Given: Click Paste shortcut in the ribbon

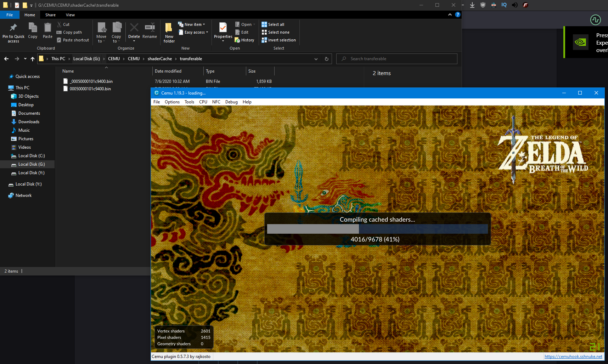Looking at the screenshot, I should (73, 40).
